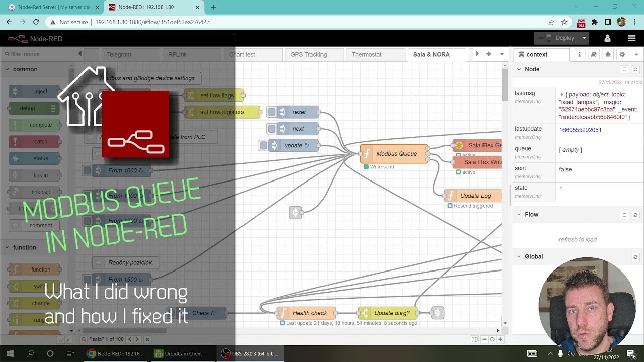Collapse the common palette category
Image resolution: width=644 pixels, height=362 pixels.
point(7,69)
